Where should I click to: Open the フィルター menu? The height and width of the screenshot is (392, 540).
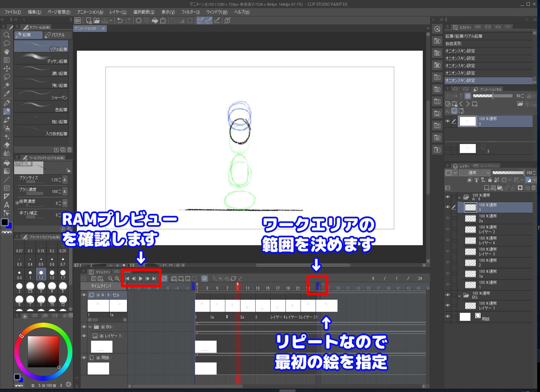pyautogui.click(x=190, y=12)
